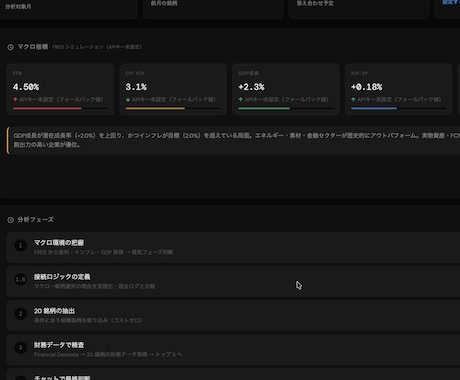This screenshot has height=380, width=460.
Task: Click the blue 10Y-2Y progress bar
Action: 374,108
